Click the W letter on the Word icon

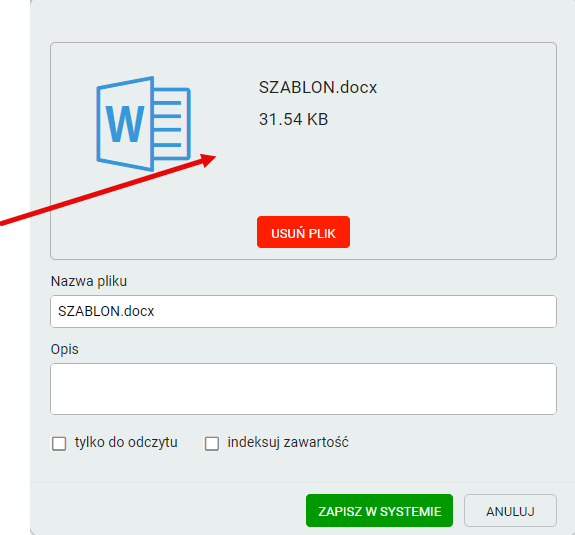(125, 124)
